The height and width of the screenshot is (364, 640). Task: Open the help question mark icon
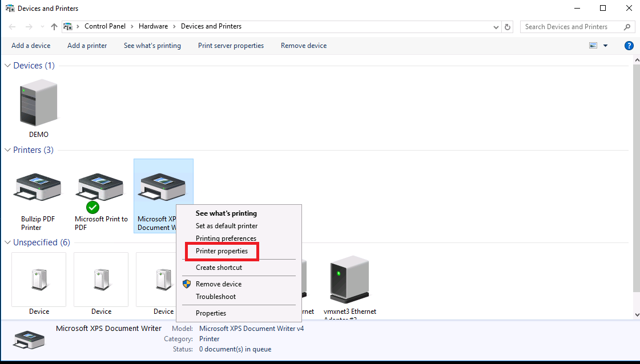(629, 46)
